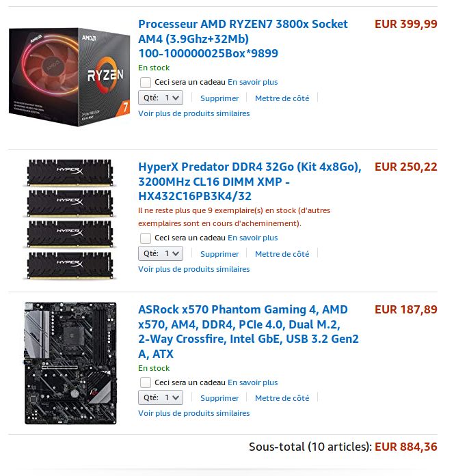
Task: Save the Ryzen processor with Mettre de côté
Action: click(x=282, y=98)
